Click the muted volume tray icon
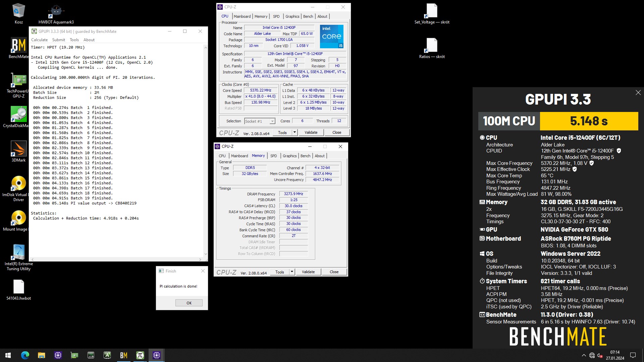 tap(600, 355)
